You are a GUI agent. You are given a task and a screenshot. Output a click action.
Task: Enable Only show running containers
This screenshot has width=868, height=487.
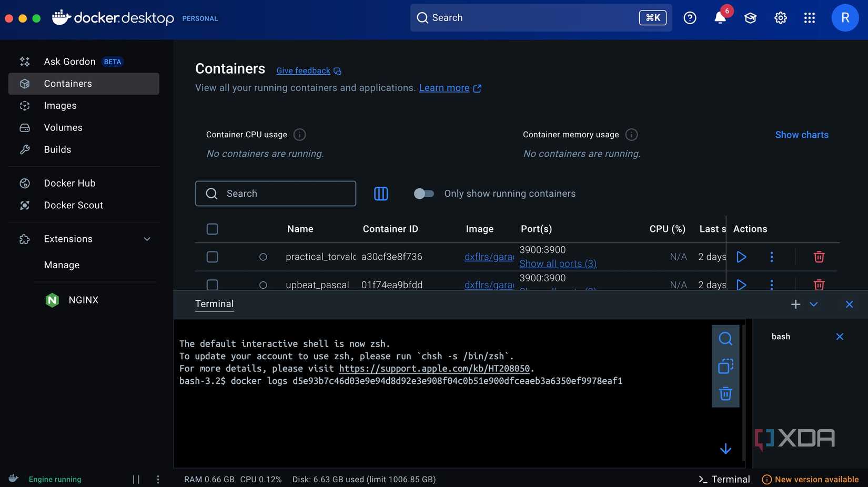coord(424,194)
